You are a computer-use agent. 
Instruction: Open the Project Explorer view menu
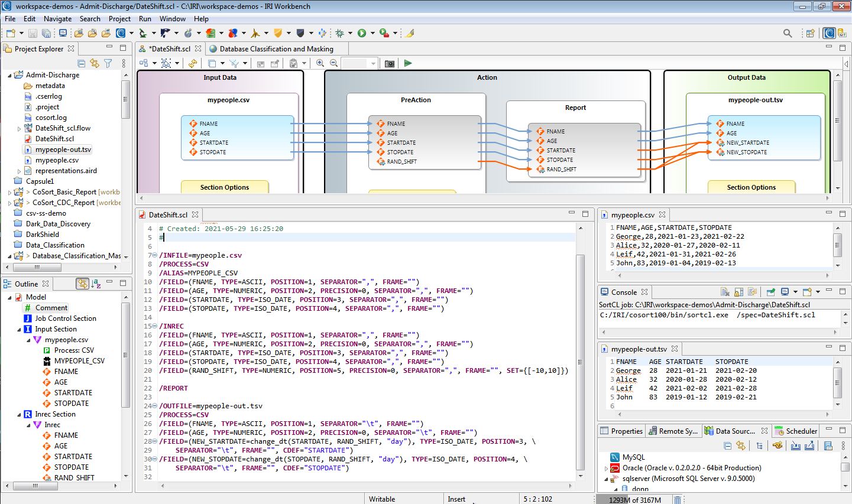click(x=124, y=63)
